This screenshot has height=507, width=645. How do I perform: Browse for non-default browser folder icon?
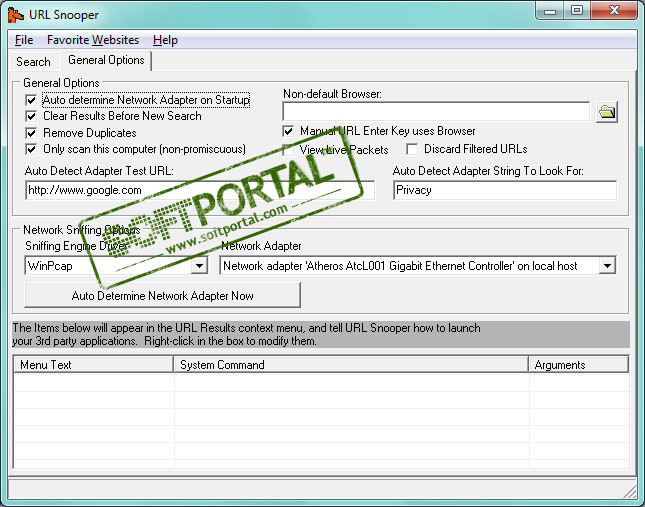[x=607, y=112]
